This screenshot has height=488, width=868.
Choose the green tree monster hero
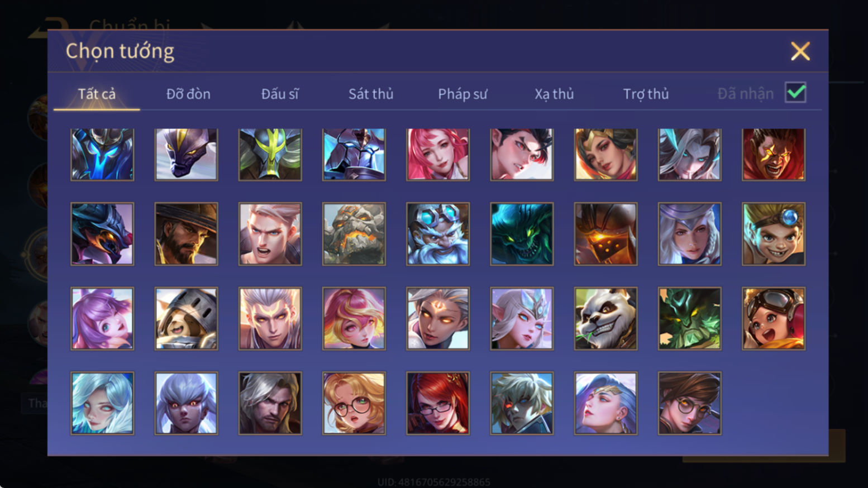(x=689, y=318)
